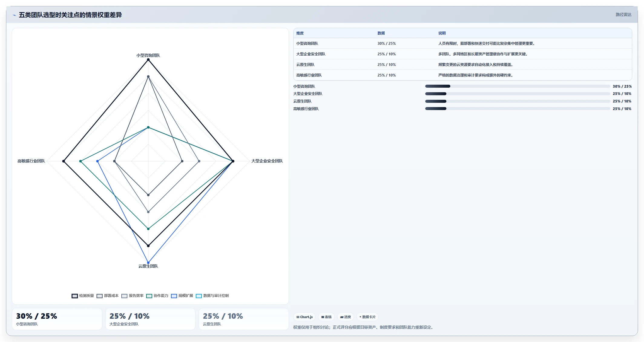
Task: Click the description starting with 严格的数据治理
Action: pos(476,75)
